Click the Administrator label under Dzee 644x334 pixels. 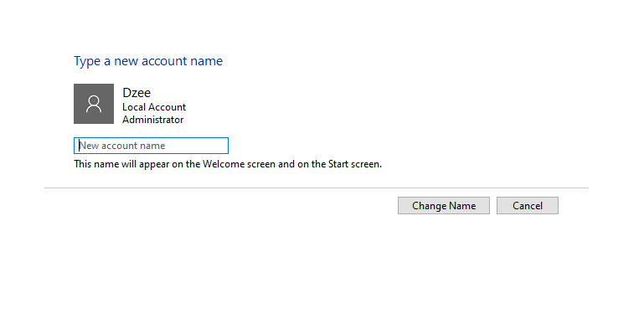[152, 120]
